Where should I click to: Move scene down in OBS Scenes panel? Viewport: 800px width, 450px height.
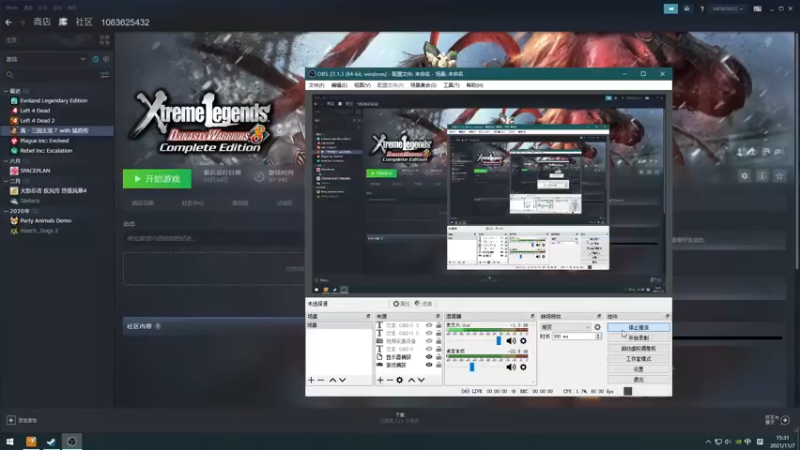[342, 380]
